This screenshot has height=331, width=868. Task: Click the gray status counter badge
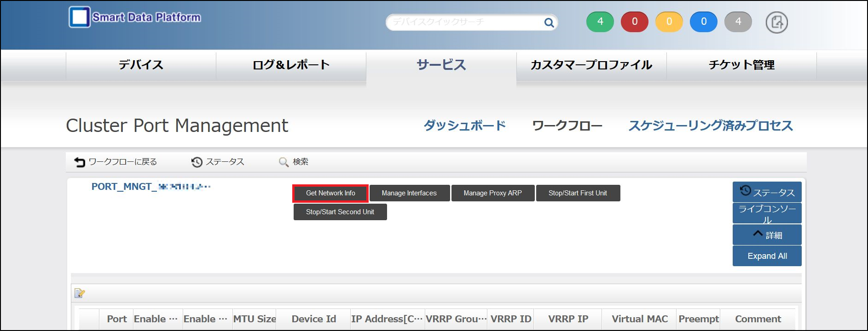738,22
